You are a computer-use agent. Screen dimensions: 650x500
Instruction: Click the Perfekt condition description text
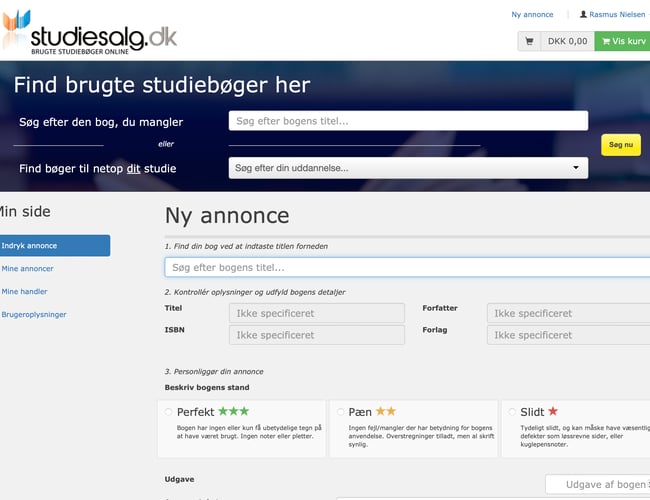[249, 432]
